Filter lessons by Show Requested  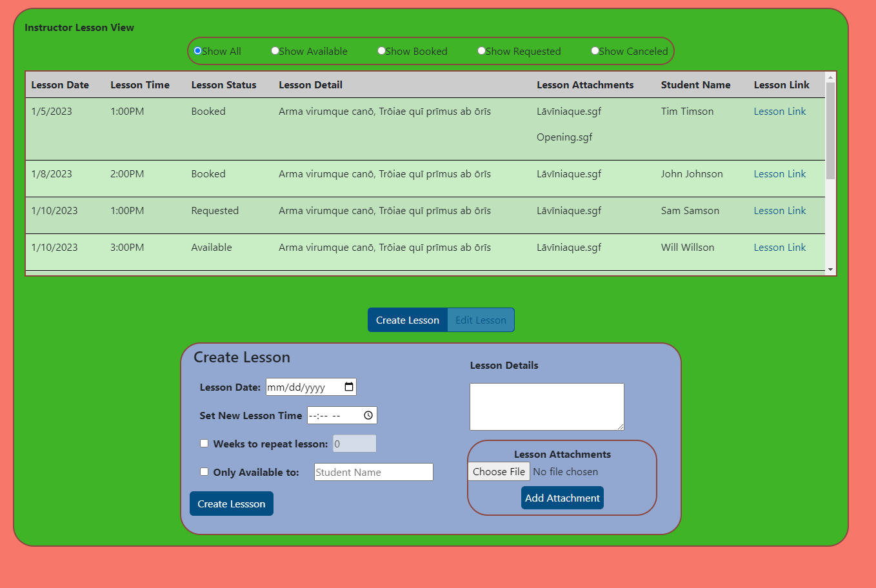[482, 51]
